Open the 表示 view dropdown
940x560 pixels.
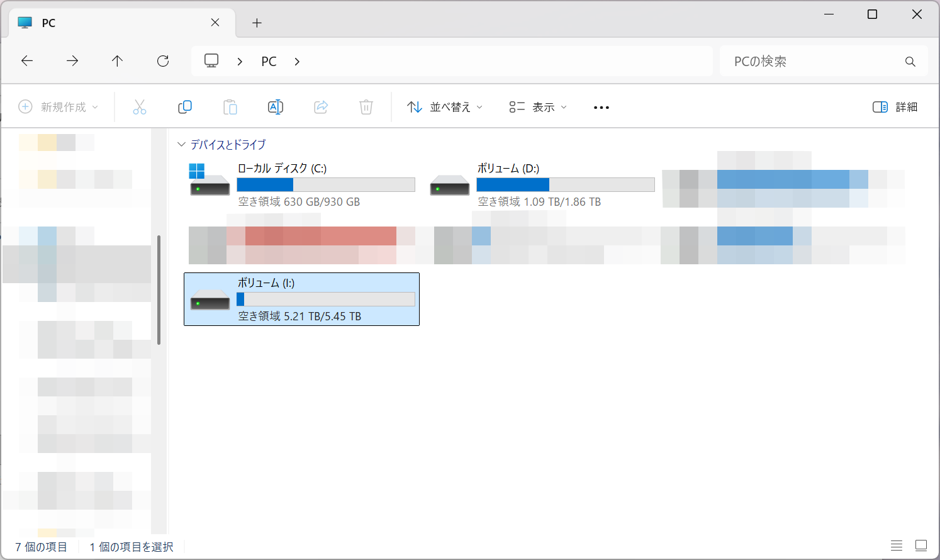pos(538,107)
